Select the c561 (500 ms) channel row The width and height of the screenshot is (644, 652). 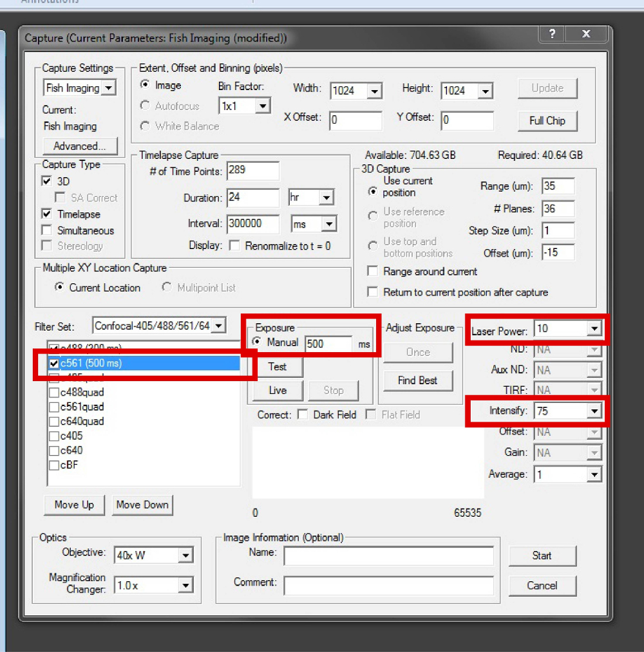(x=90, y=364)
